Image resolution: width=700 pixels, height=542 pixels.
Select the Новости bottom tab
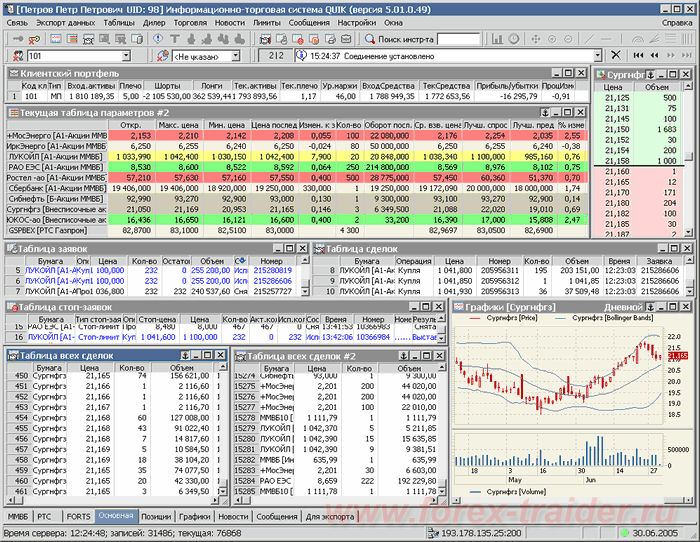pos(232,516)
